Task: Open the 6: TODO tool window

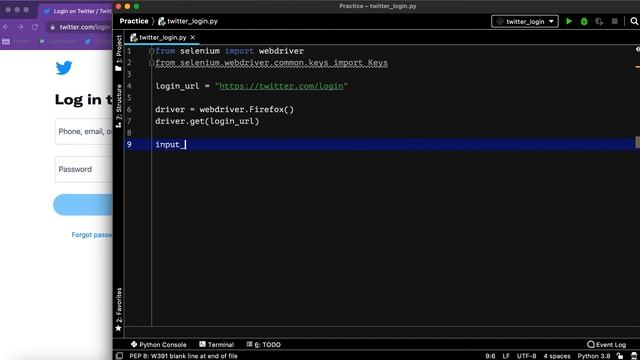Action: pyautogui.click(x=264, y=344)
